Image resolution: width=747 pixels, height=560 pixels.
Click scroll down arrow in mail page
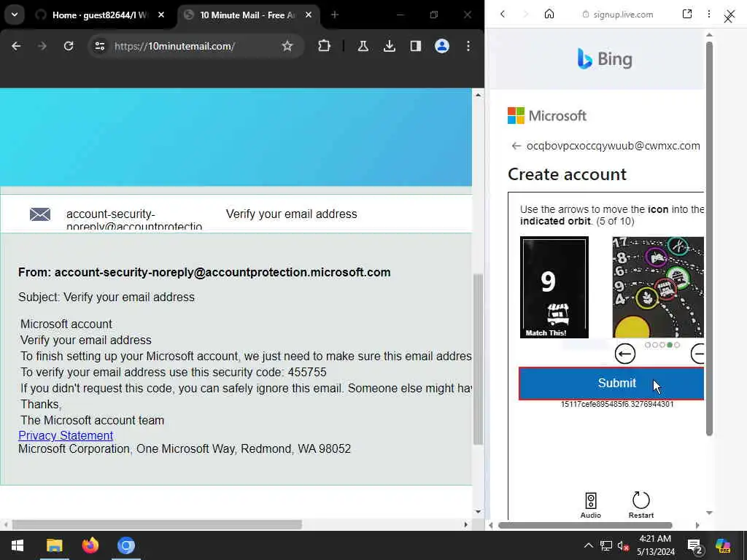tap(478, 512)
